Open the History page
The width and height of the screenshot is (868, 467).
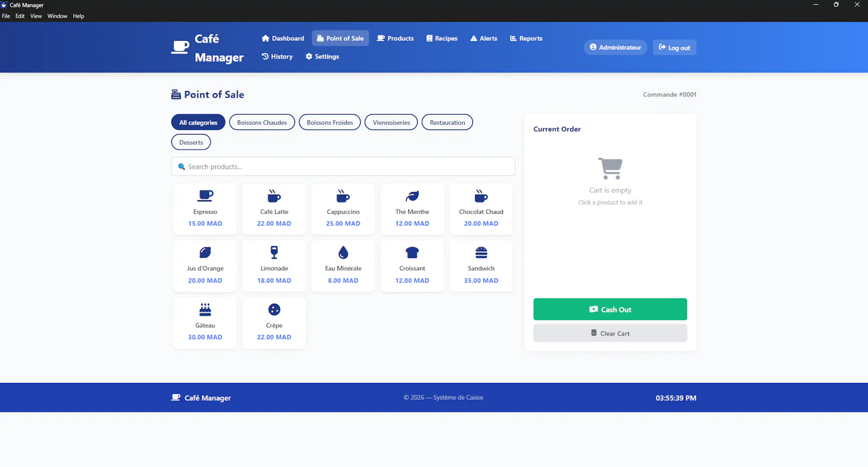(x=277, y=56)
